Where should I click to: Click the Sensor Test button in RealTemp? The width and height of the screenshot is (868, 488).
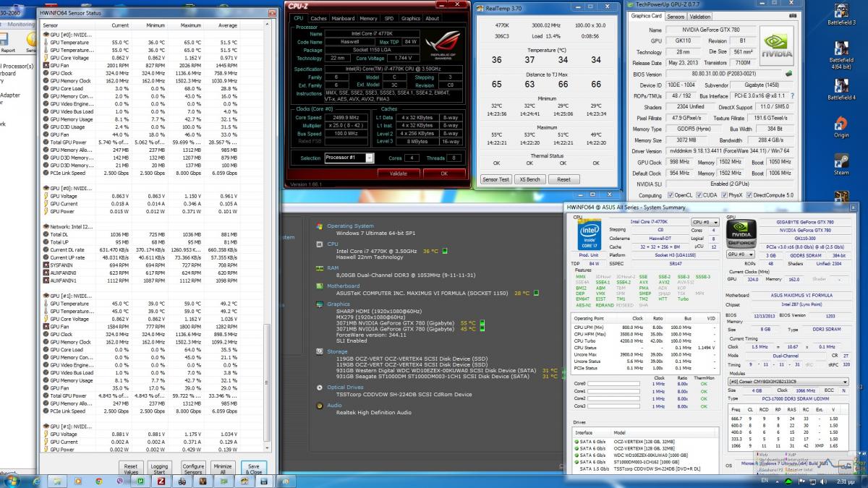click(x=495, y=179)
